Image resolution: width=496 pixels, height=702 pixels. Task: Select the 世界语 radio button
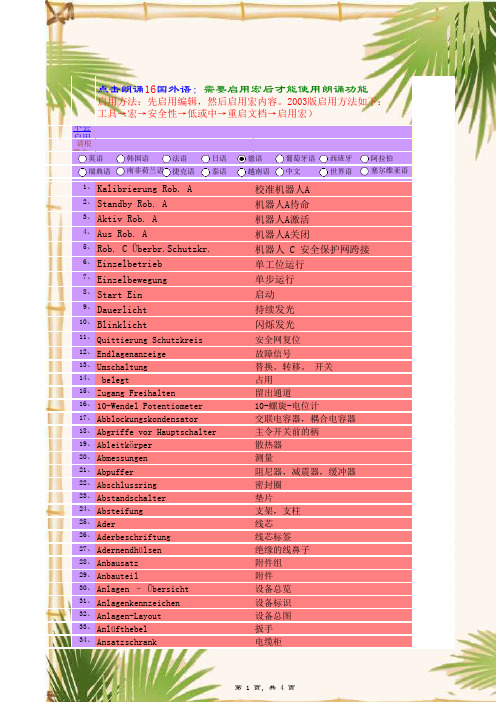pyautogui.click(x=324, y=172)
